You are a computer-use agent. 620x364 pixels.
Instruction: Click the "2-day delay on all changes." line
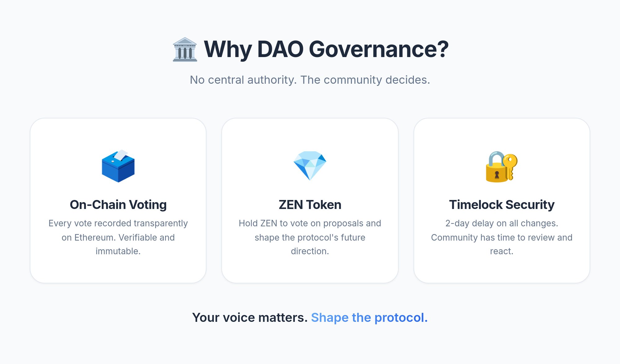502,223
